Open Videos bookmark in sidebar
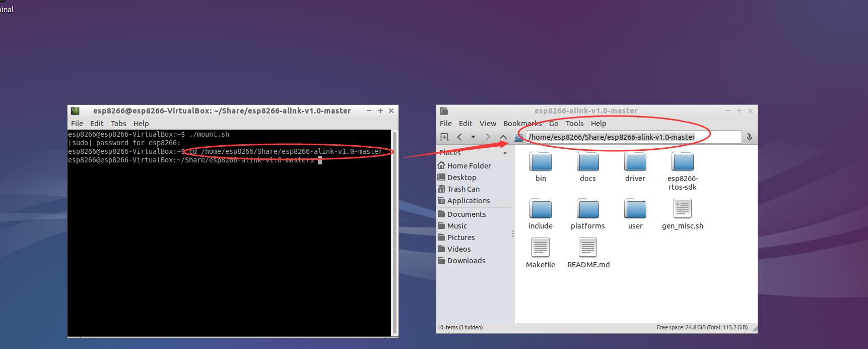Viewport: 868px width, 349px height. pos(454,249)
